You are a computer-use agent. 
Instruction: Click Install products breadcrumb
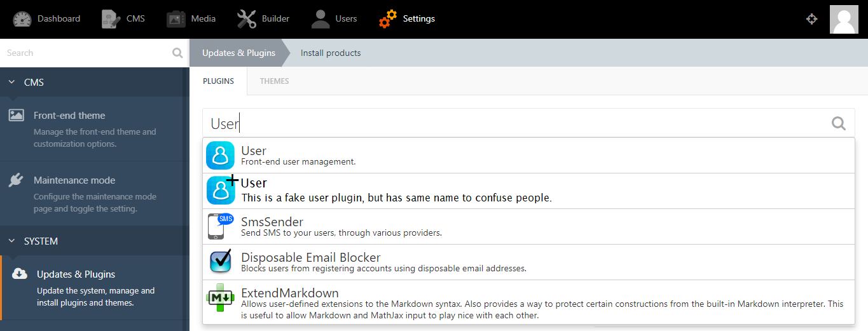[x=331, y=53]
